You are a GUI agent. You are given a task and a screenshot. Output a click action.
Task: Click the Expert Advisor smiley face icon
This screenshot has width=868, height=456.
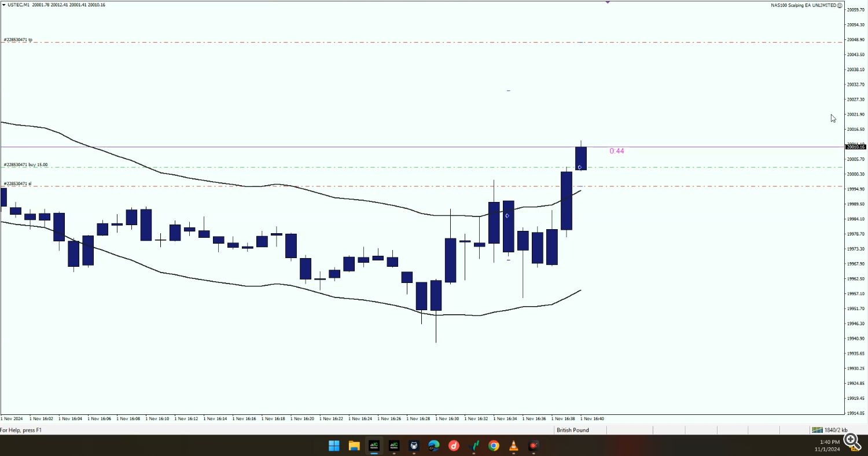840,5
